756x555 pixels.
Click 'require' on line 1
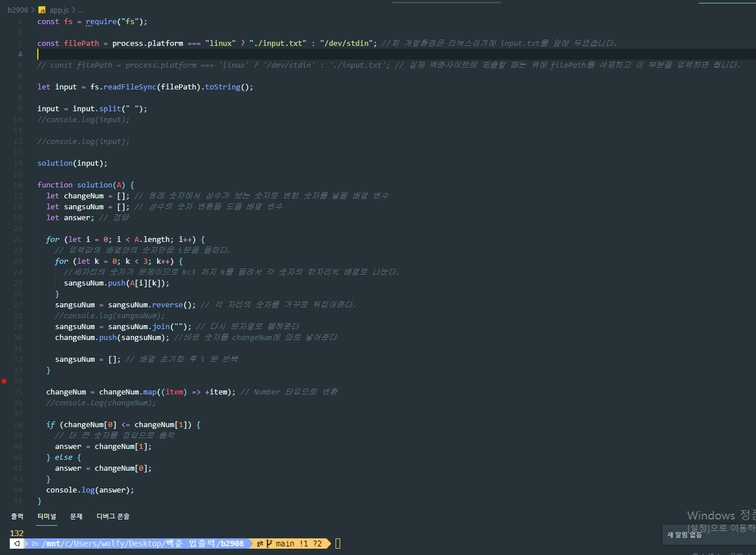[x=101, y=22]
